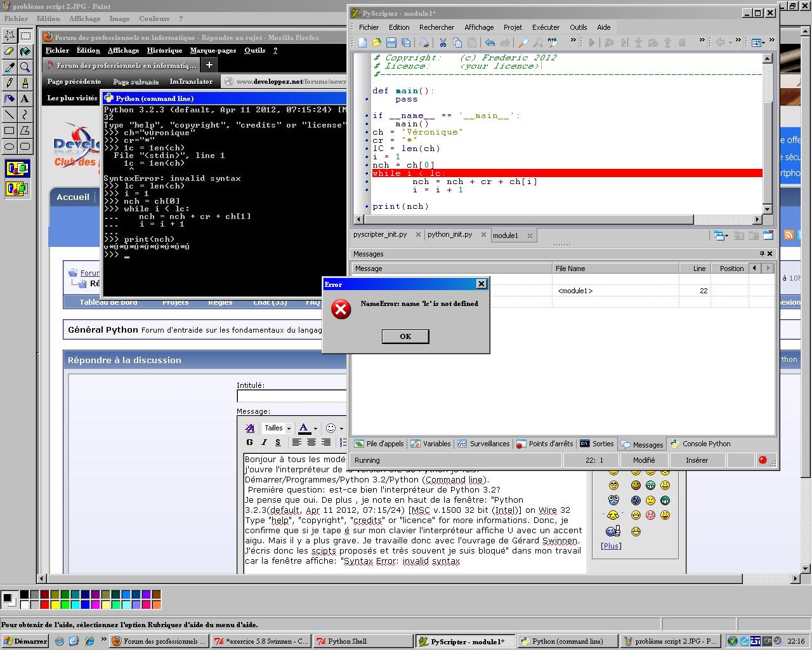Click the Copy icon in PyScripter toolbar

pos(457,43)
